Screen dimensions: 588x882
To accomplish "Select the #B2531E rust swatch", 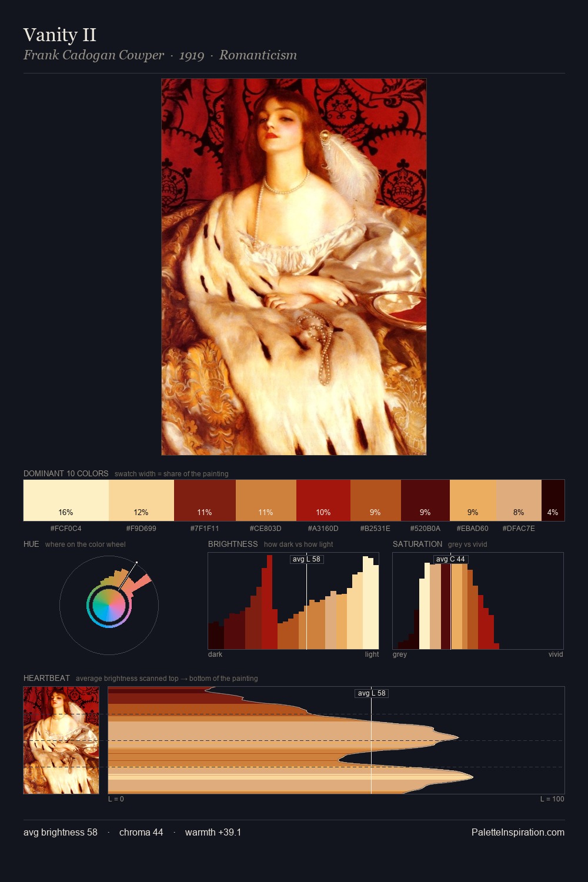I will pyautogui.click(x=376, y=500).
